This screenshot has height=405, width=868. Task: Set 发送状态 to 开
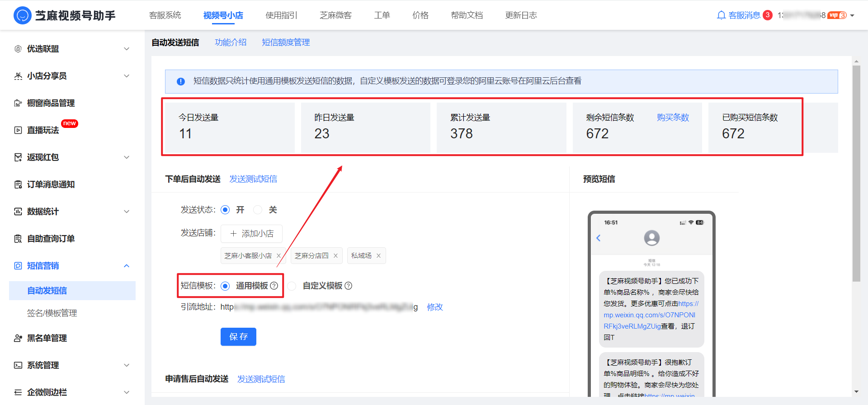225,210
